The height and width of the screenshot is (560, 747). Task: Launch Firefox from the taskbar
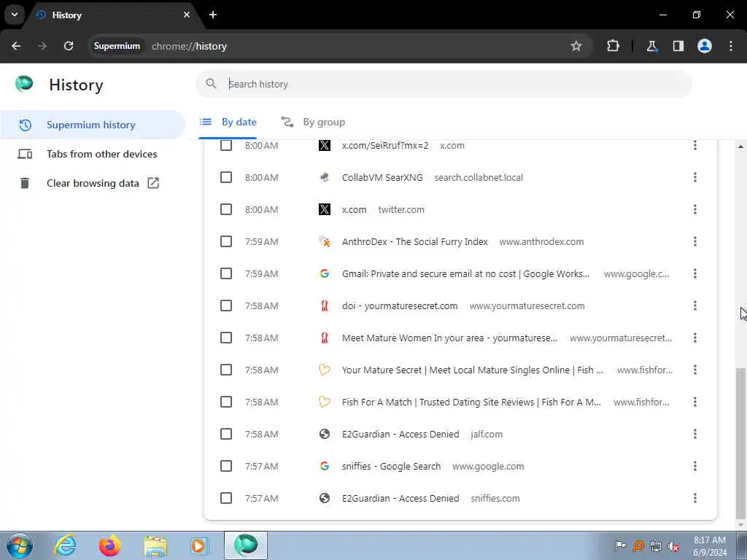[109, 545]
